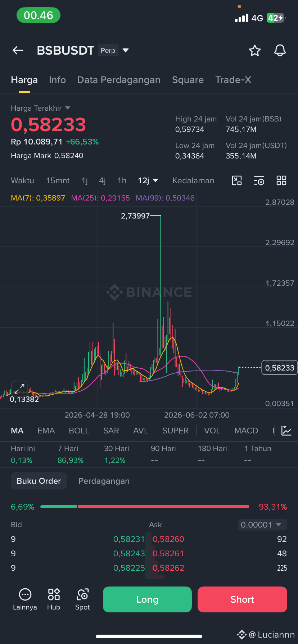Select 1h chart interval
Viewport: 298px width, 644px height.
pyautogui.click(x=122, y=180)
